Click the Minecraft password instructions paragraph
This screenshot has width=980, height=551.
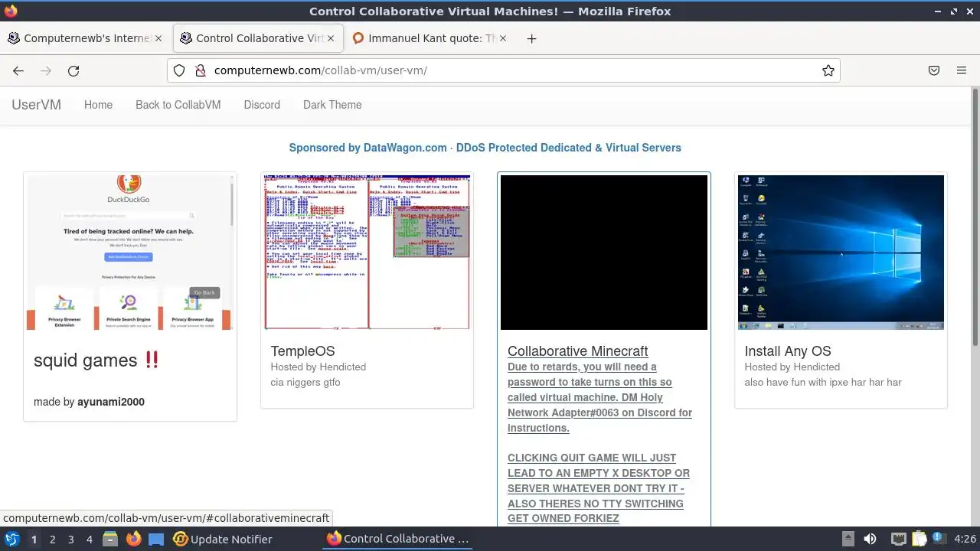tap(599, 397)
